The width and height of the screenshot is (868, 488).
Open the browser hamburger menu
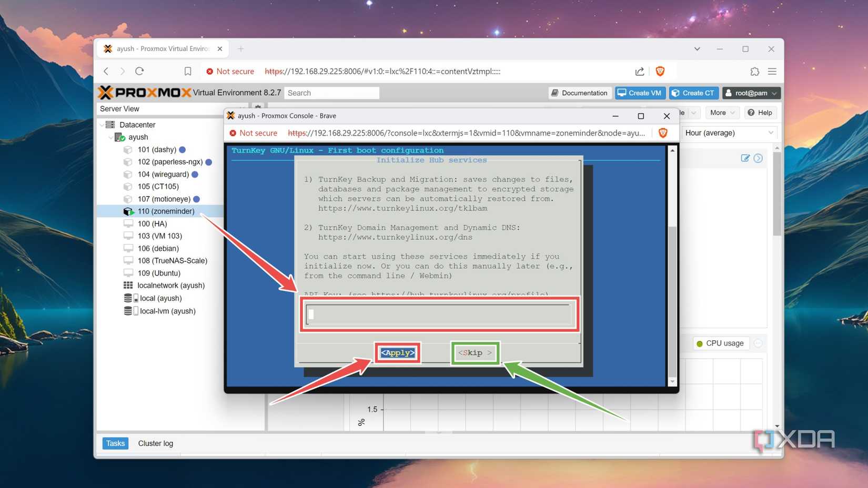click(772, 71)
